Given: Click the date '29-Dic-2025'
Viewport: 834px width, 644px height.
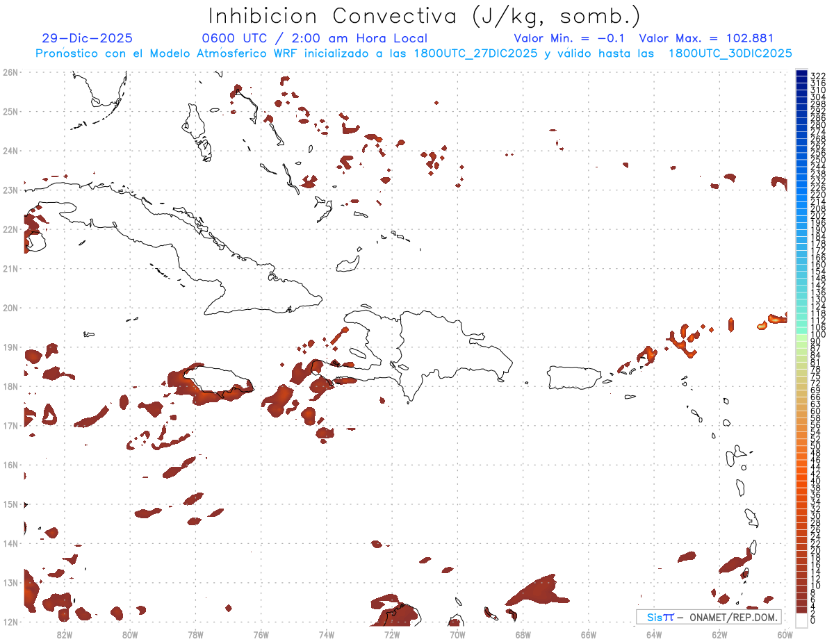Looking at the screenshot, I should click(87, 39).
